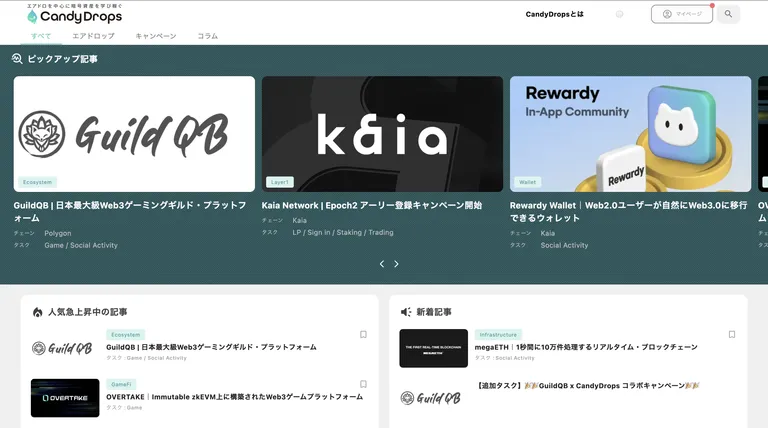768x428 pixels.
Task: Click the flame icon next to 人気急上昇中の記事
Action: 38,312
